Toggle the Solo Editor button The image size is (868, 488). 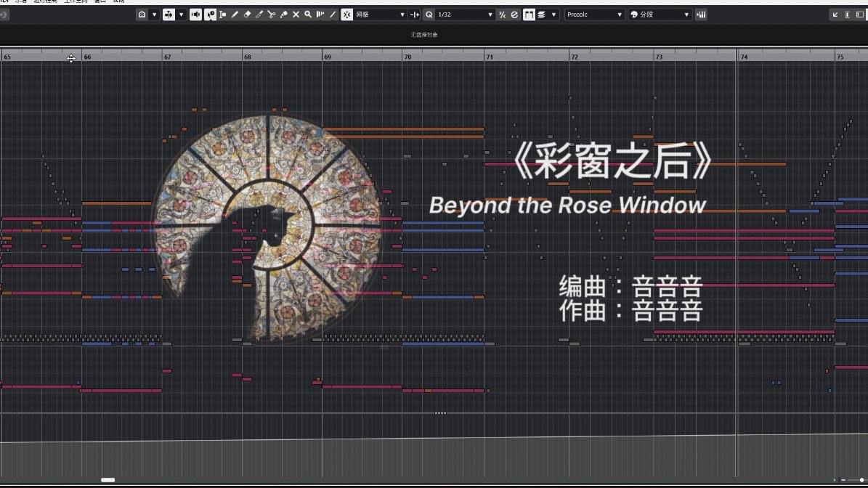142,15
